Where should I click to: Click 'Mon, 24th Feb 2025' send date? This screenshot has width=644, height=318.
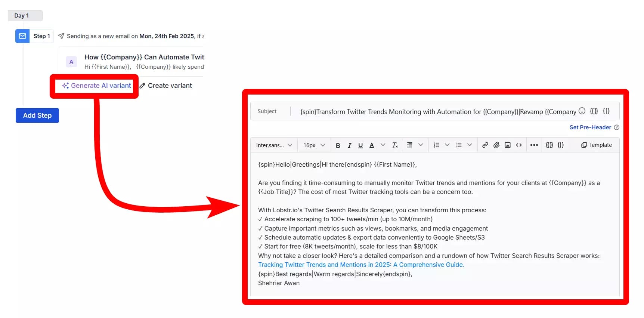coord(167,36)
